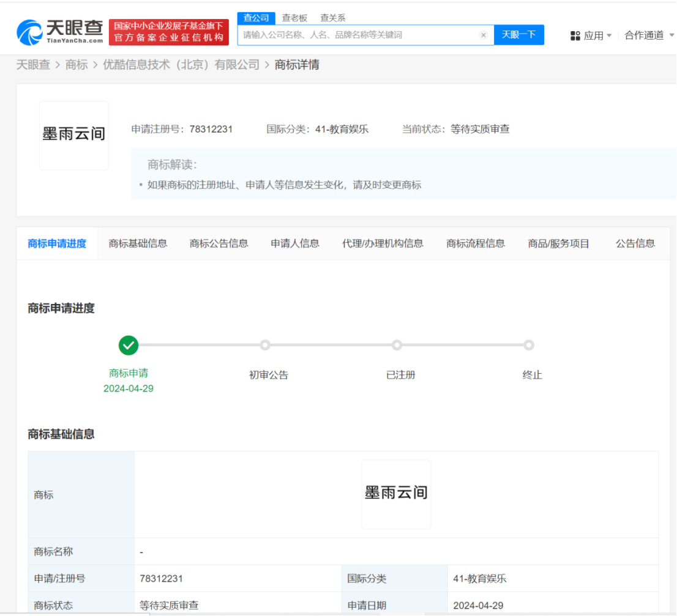Switch to the 查老板 search tab
The image size is (677, 616).
296,18
